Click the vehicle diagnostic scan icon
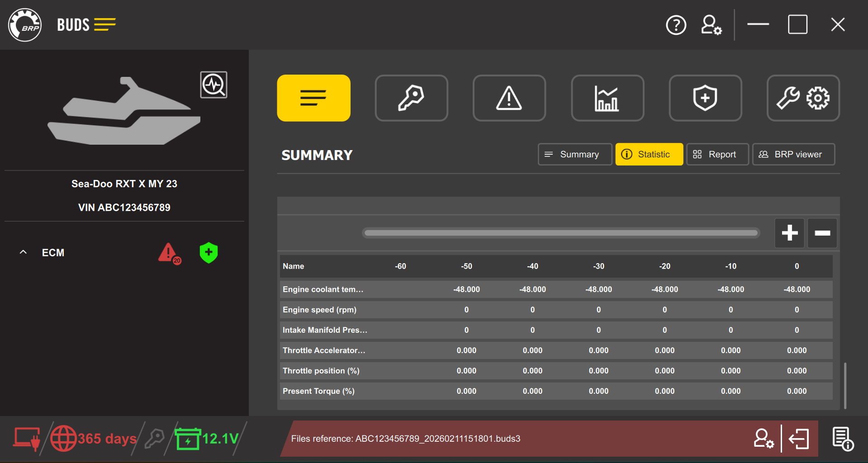This screenshot has height=463, width=868. [x=213, y=85]
